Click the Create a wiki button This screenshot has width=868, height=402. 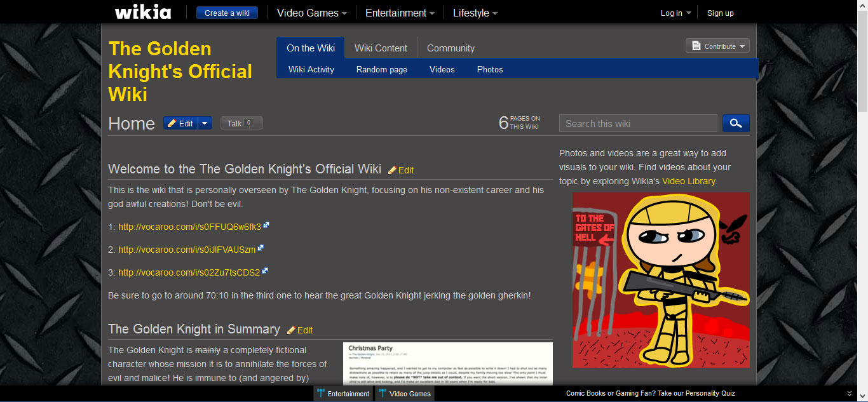pos(227,13)
